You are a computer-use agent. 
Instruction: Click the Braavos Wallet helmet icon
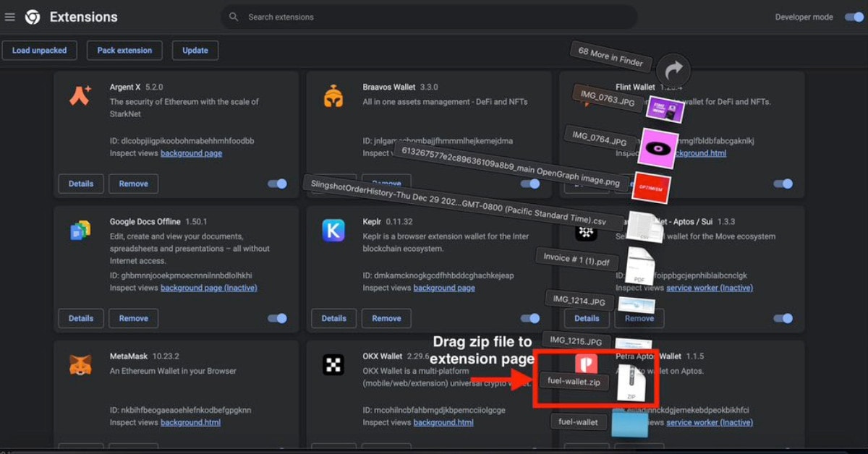click(x=333, y=95)
